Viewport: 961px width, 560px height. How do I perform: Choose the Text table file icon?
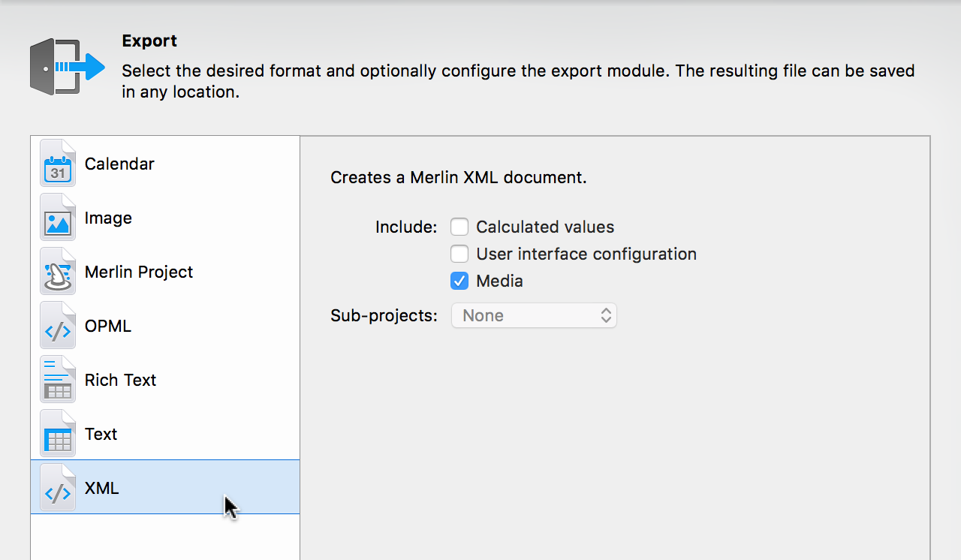coord(58,433)
